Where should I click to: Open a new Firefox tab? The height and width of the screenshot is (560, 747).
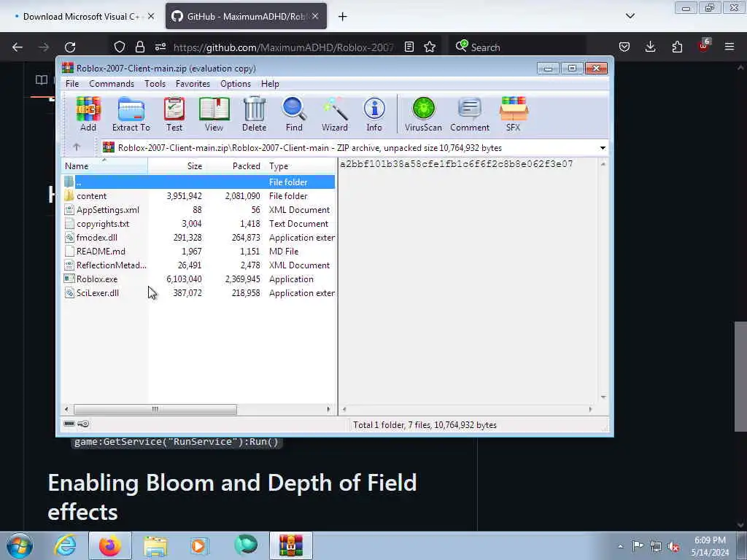[343, 17]
